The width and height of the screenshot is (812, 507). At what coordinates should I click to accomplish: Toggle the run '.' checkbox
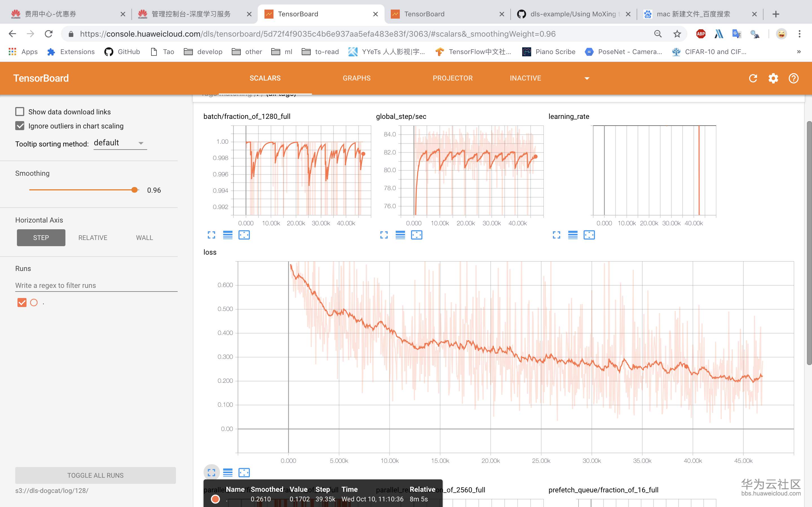pyautogui.click(x=22, y=303)
